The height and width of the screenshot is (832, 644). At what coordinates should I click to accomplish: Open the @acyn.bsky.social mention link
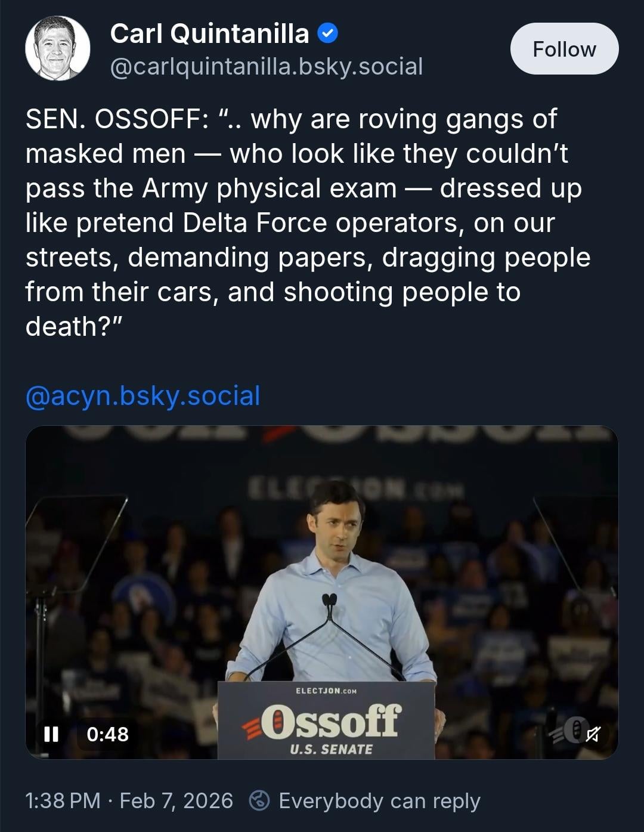143,395
